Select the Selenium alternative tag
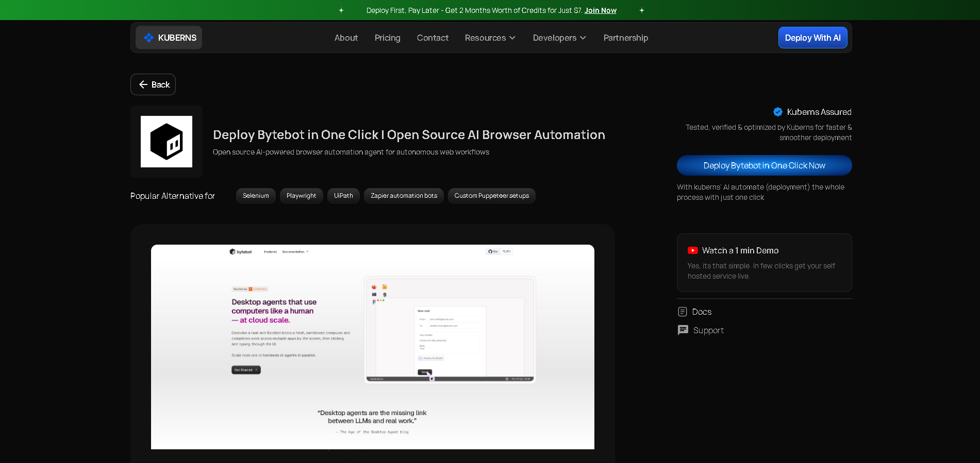Image resolution: width=980 pixels, height=463 pixels. (256, 196)
